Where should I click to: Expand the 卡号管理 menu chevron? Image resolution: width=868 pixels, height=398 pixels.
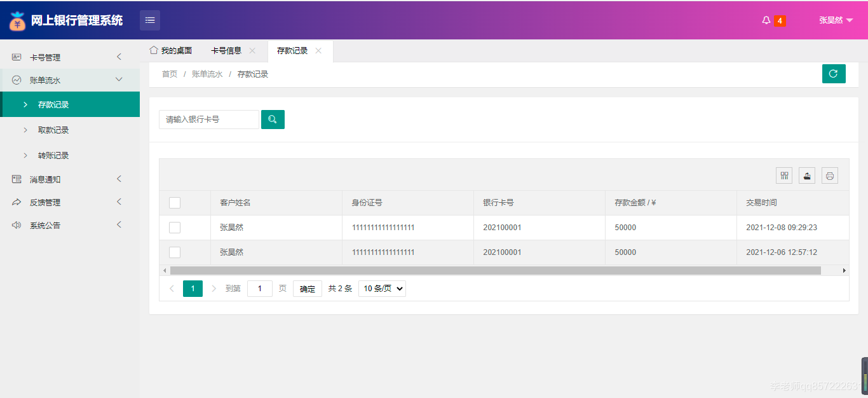[119, 57]
